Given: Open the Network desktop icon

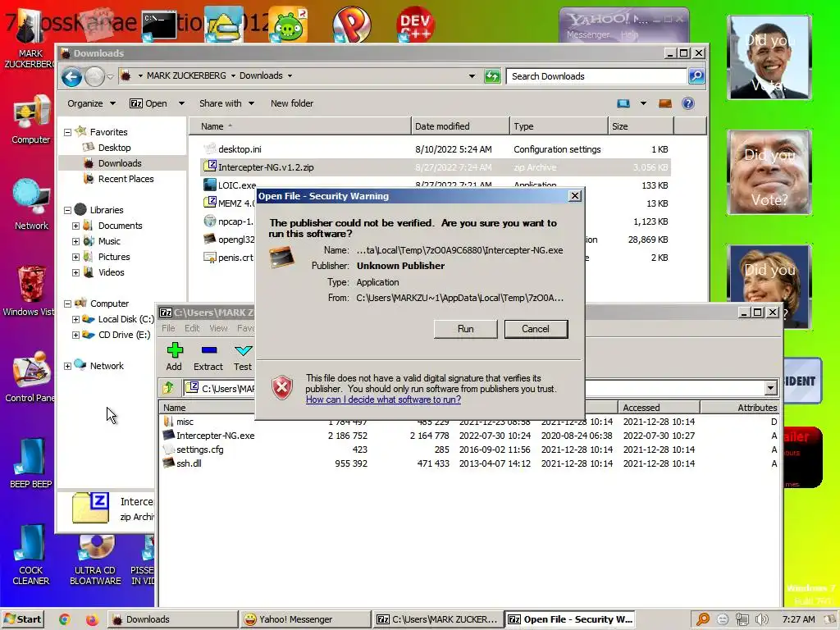Looking at the screenshot, I should (31, 204).
